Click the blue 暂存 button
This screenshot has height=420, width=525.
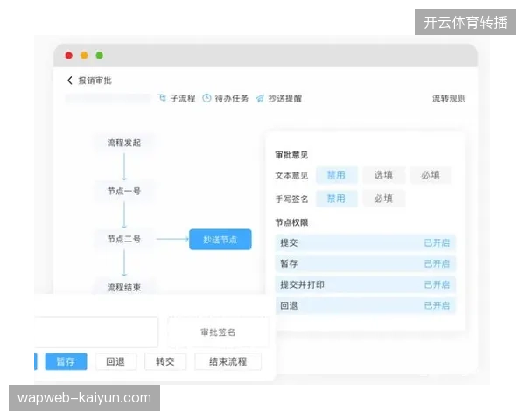pyautogui.click(x=66, y=361)
